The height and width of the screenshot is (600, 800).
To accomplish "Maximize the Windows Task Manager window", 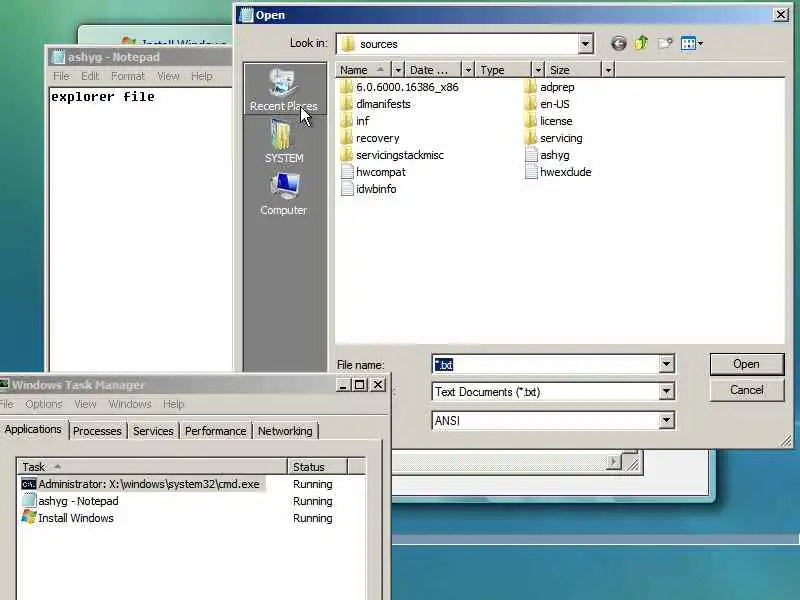I will [x=360, y=385].
